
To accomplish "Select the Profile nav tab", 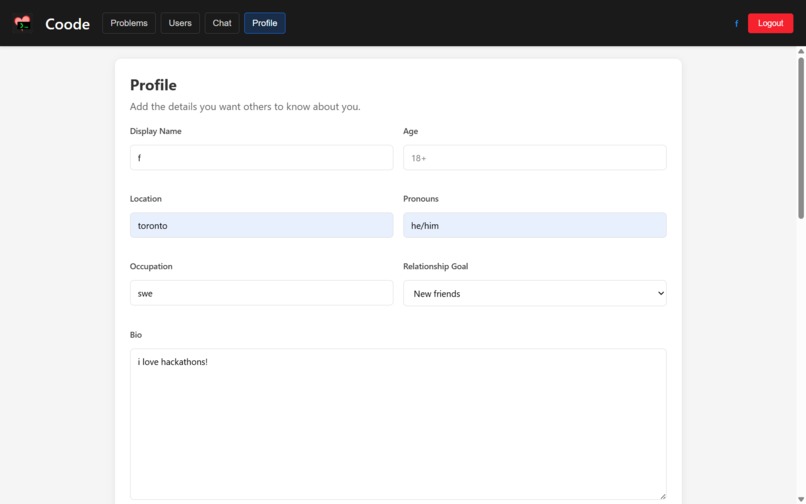I will 265,23.
